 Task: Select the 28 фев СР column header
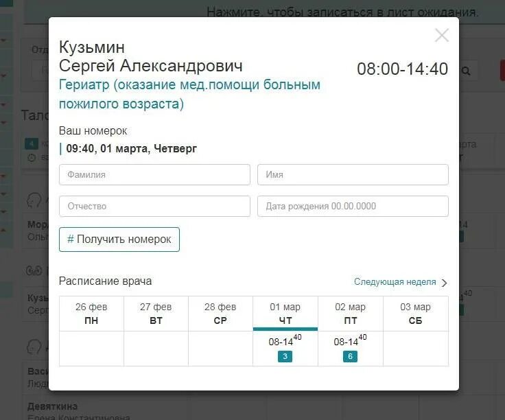pyautogui.click(x=220, y=314)
